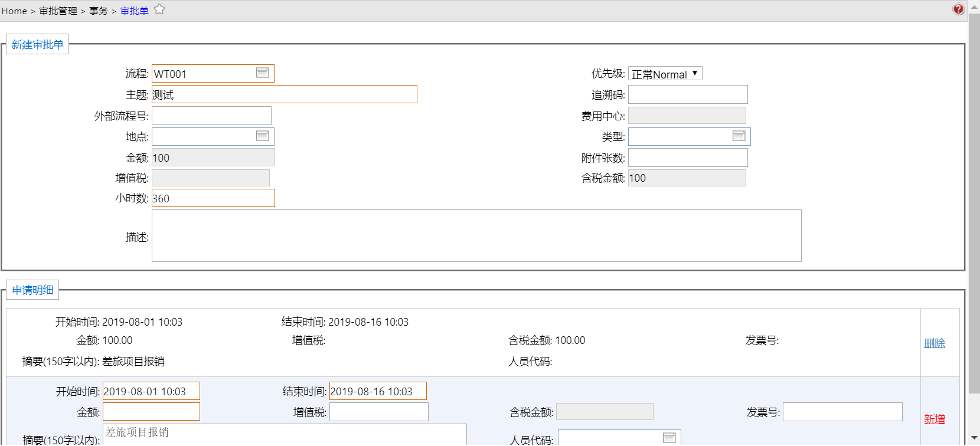Focus the editable 开始时间 field 2019-08-01 10:03
980x446 pixels.
pyautogui.click(x=151, y=391)
